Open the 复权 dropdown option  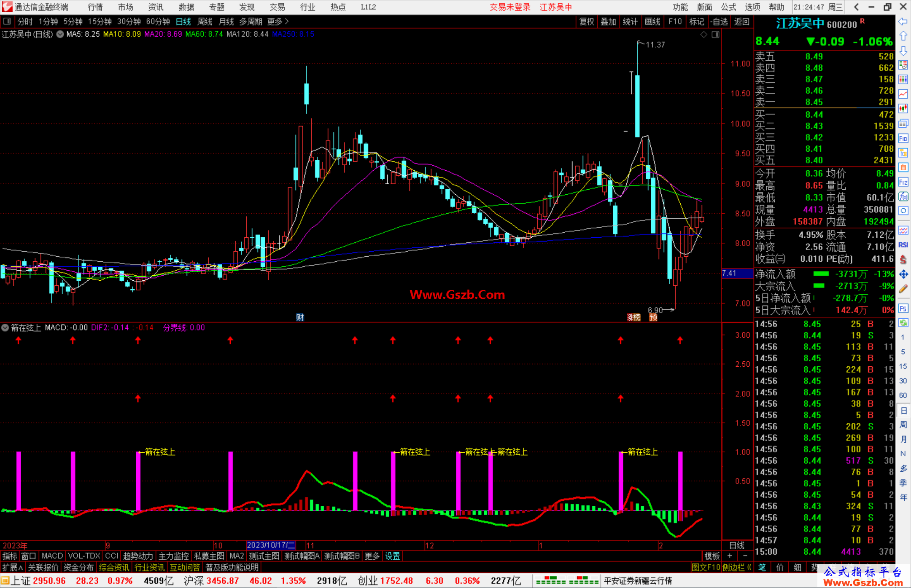[587, 21]
